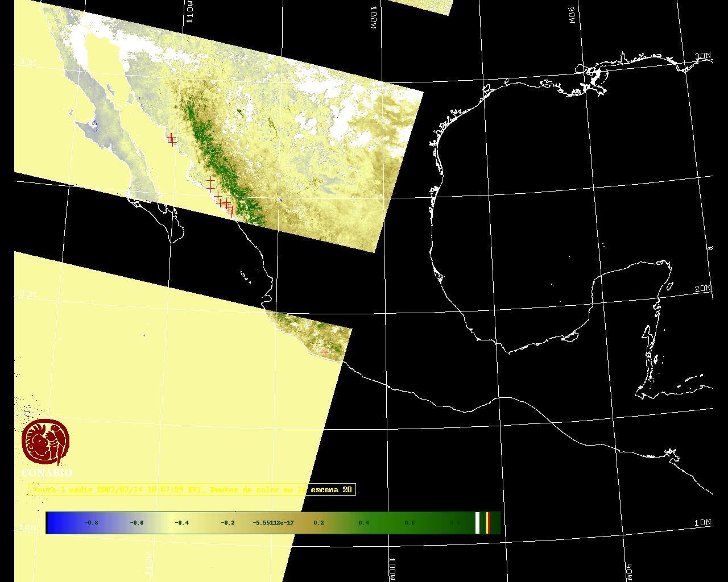The width and height of the screenshot is (728, 582).
Task: Click the CONABIO text under the logo
Action: point(47,473)
